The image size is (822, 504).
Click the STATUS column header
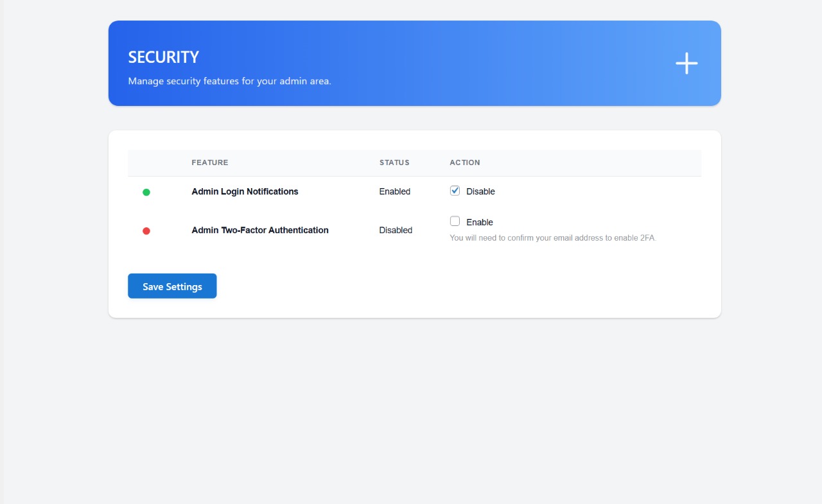tap(394, 162)
